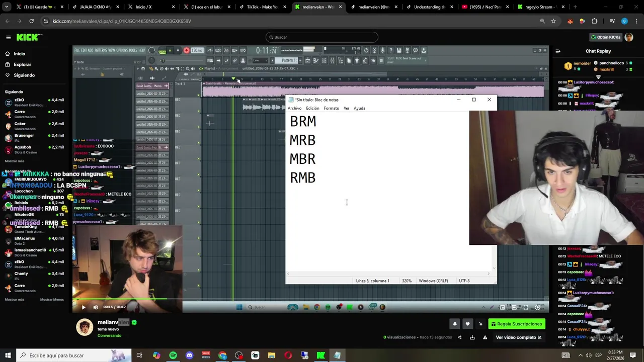
Task: Open Spotify from the taskbar
Action: (x=173, y=355)
